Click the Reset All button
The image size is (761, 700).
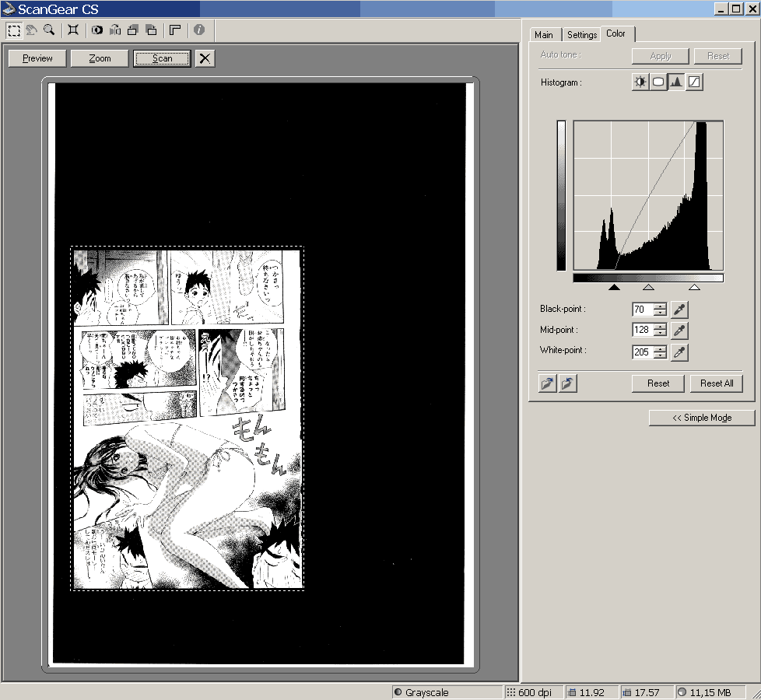click(717, 383)
